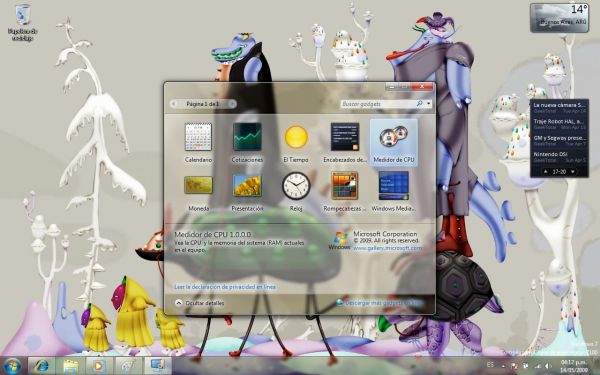
Task: Open the privacy statement link
Action: pos(225,287)
